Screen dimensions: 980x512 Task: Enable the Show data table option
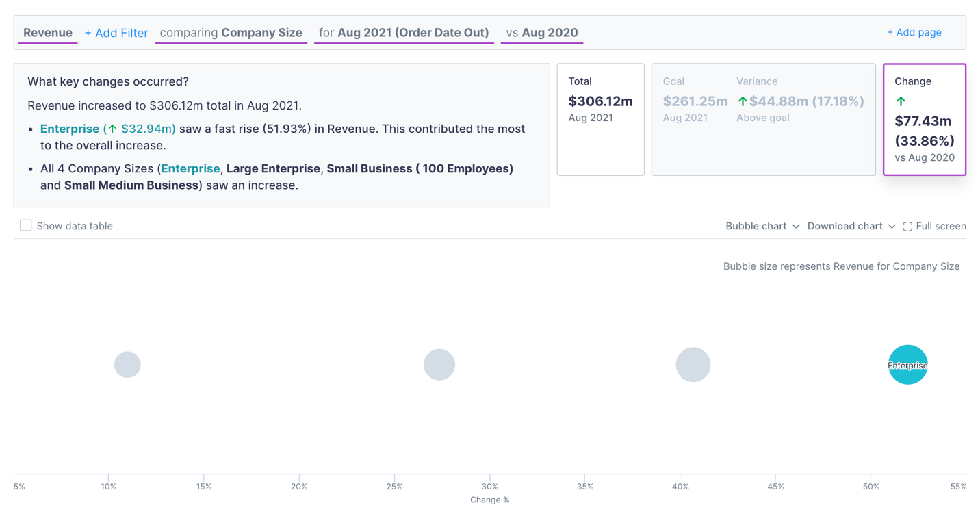point(25,225)
